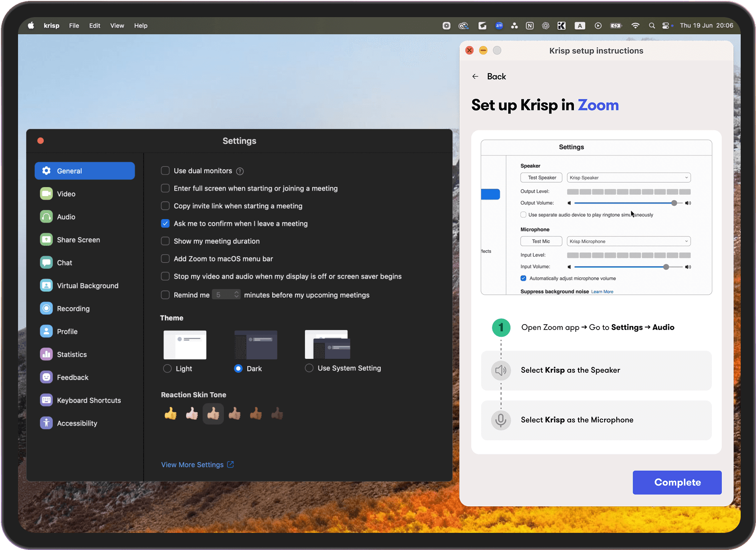Open Spotlight search magnifier icon

click(x=652, y=26)
